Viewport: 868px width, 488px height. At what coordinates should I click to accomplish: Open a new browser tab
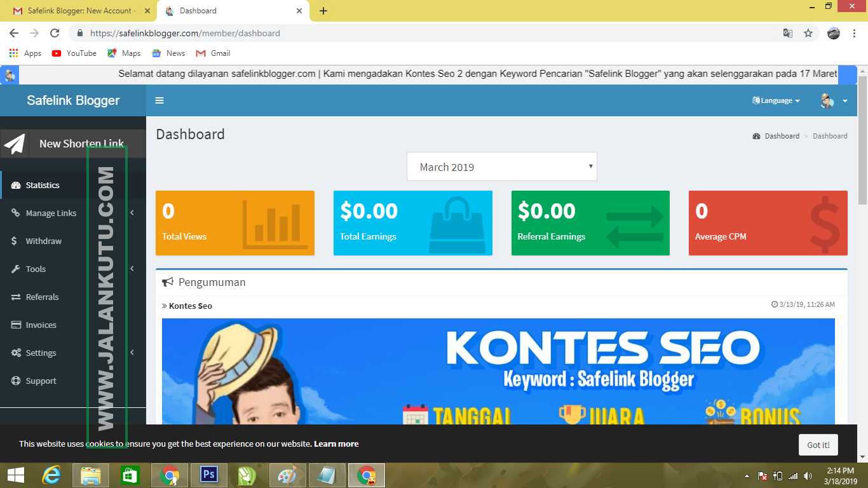click(x=323, y=11)
